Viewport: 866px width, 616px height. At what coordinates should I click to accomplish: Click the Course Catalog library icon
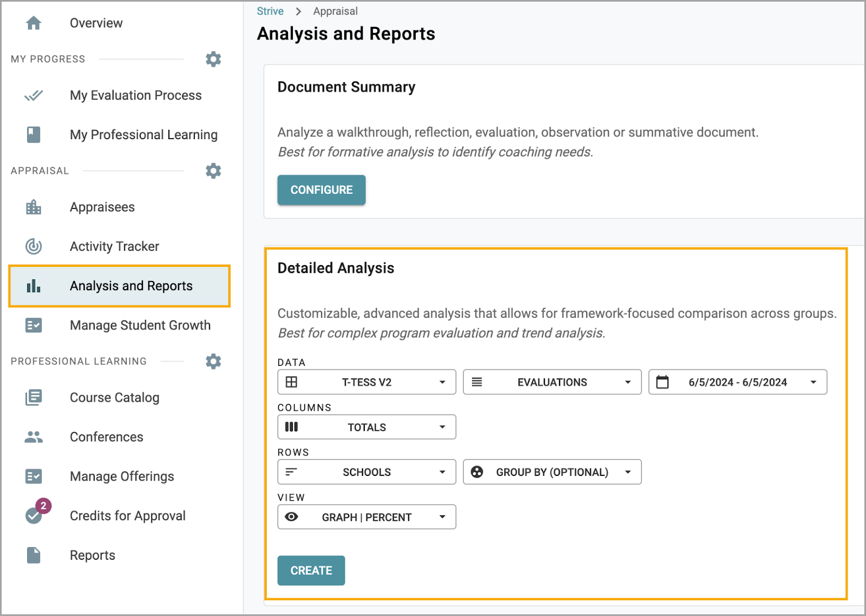click(x=34, y=397)
